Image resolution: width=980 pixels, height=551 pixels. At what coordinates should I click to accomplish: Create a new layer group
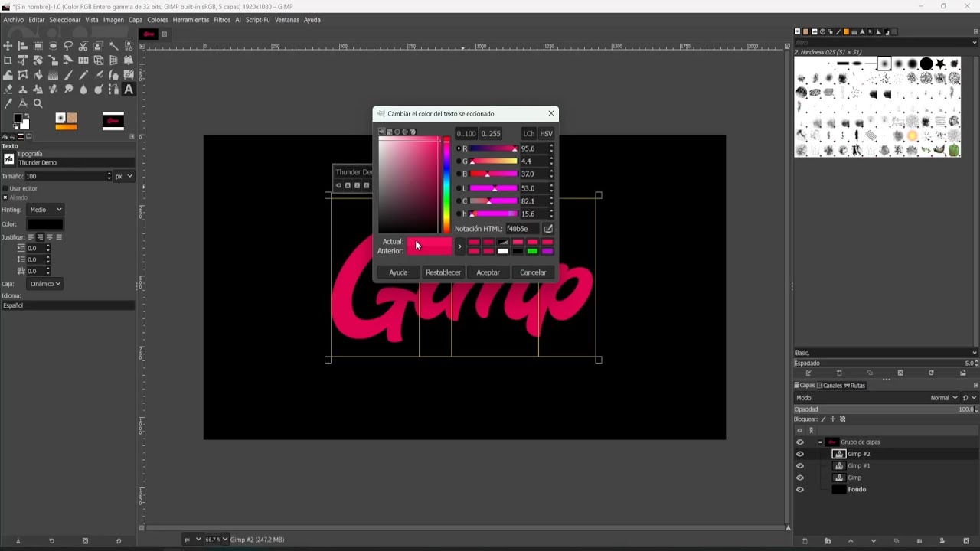click(828, 541)
